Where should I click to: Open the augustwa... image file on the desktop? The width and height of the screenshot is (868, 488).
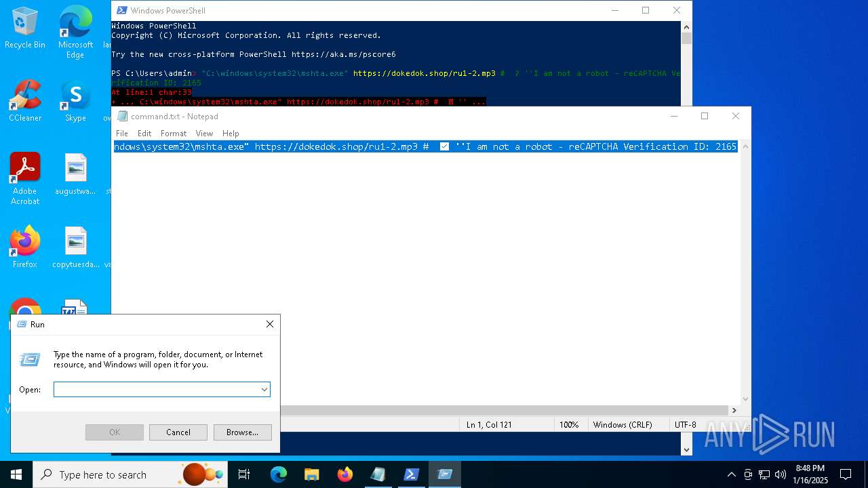click(x=75, y=174)
